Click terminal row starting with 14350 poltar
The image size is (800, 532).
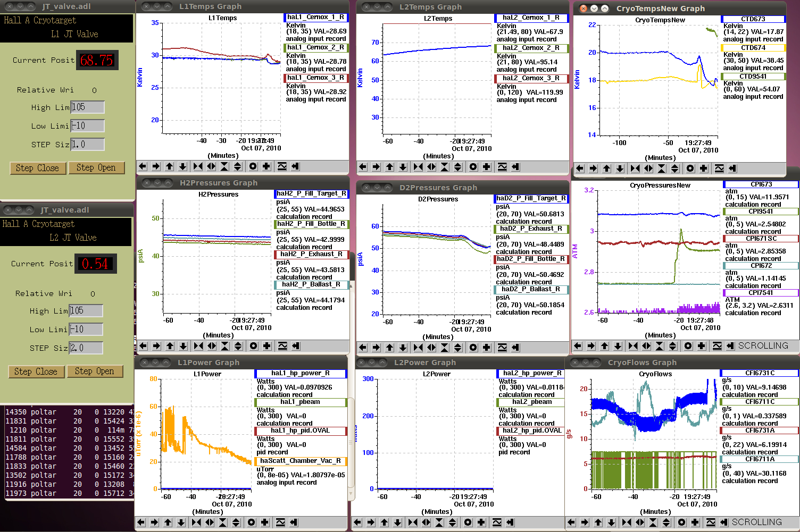69,412
